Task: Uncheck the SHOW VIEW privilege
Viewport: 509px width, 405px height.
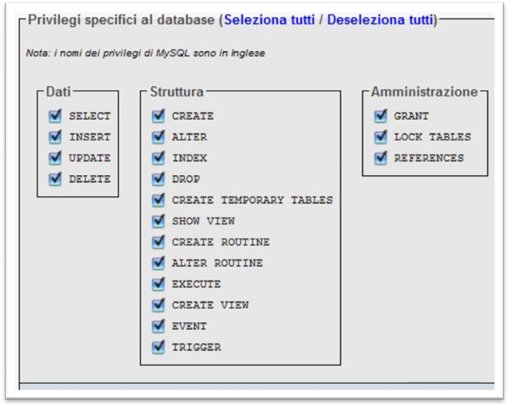Action: tap(158, 221)
